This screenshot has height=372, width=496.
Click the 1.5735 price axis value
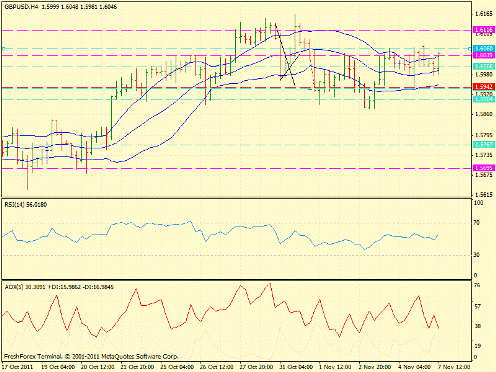484,155
